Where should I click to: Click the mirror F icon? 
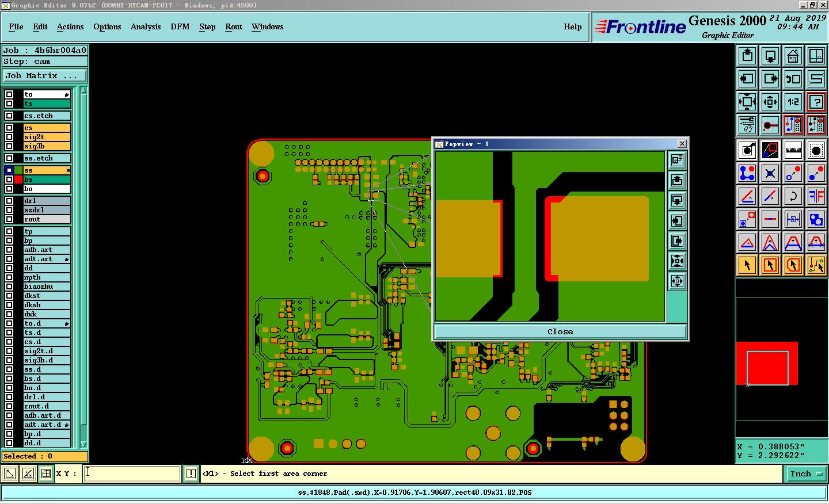click(816, 196)
